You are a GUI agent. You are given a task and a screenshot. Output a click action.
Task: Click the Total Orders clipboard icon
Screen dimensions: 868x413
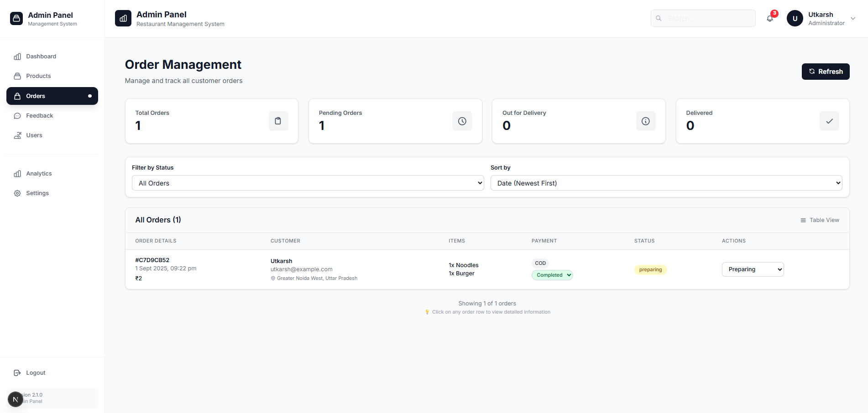coord(278,121)
